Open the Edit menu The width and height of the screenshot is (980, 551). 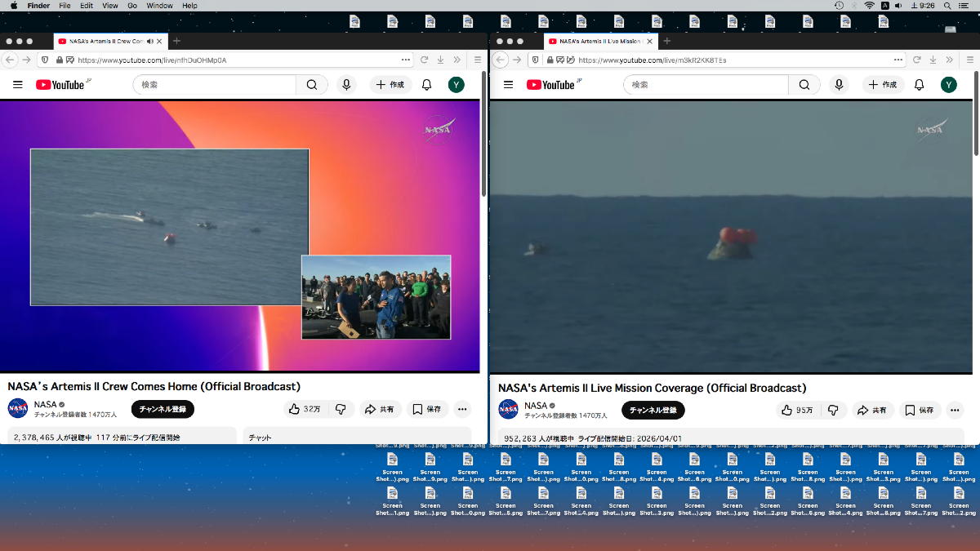[86, 6]
